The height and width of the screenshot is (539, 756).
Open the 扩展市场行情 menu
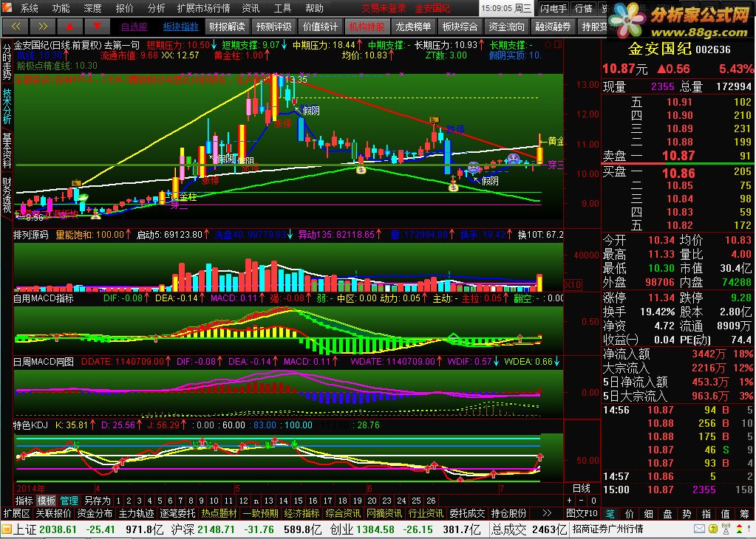pyautogui.click(x=203, y=8)
